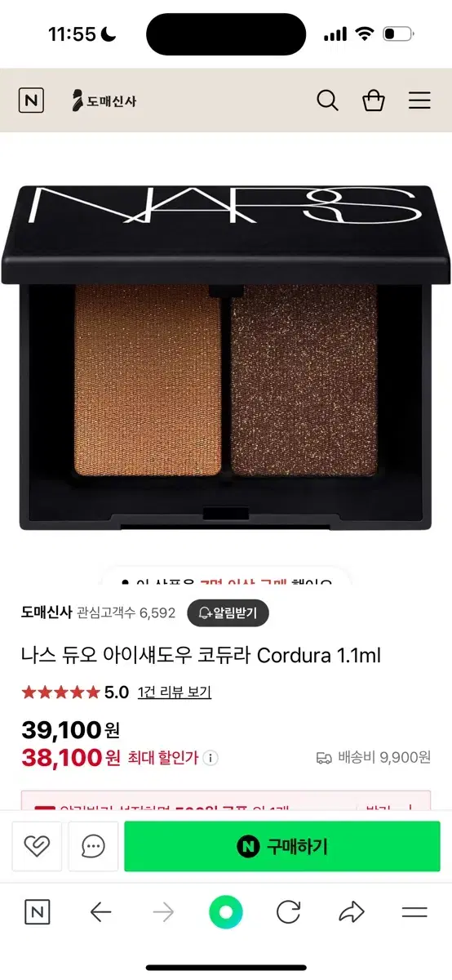Tap the green 구매하기 buy button
Screen dimensions: 452x980
[x=282, y=846]
